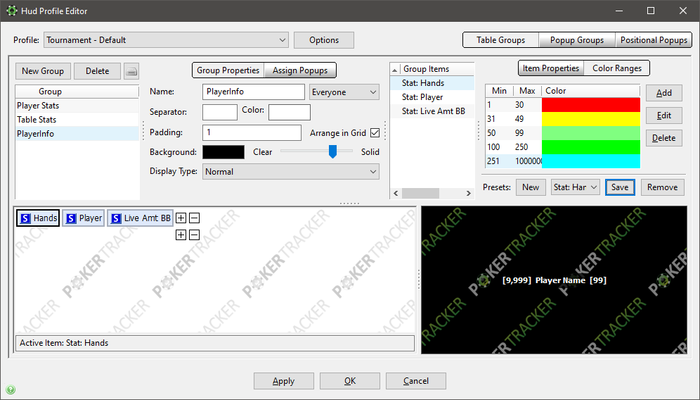Image resolution: width=700 pixels, height=400 pixels.
Task: Click the Cancel button
Action: pyautogui.click(x=416, y=381)
